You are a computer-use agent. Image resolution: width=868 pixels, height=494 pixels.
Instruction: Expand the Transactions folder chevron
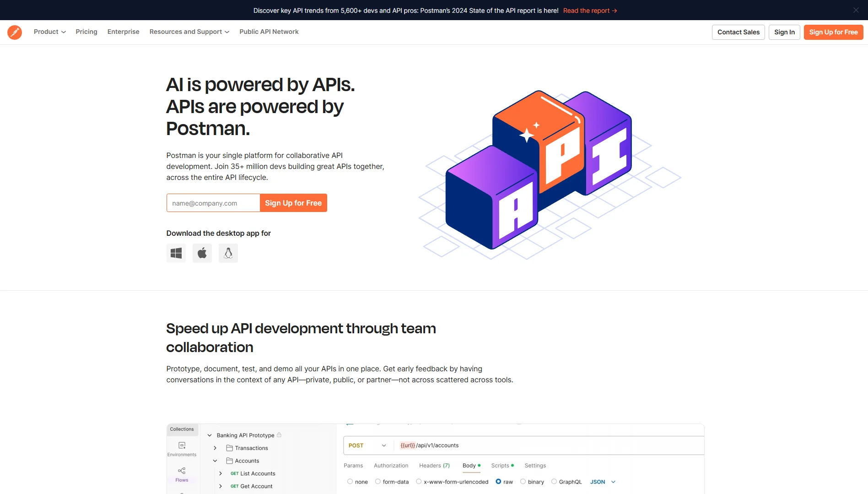tap(215, 448)
